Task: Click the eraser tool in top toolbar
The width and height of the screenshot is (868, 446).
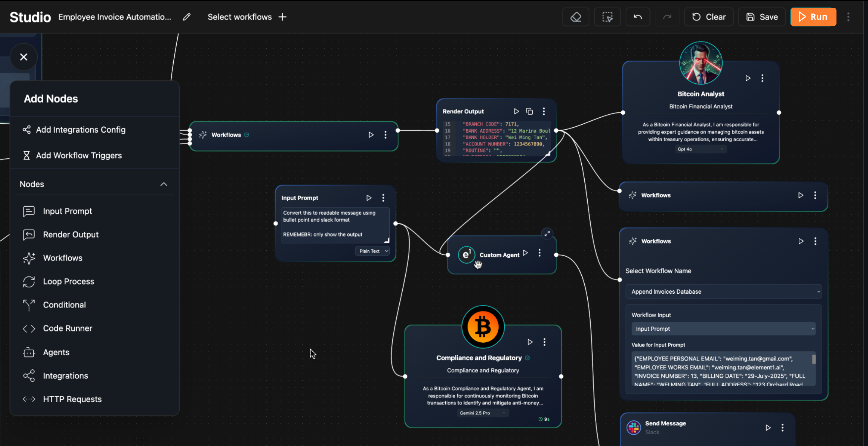Action: [x=575, y=17]
